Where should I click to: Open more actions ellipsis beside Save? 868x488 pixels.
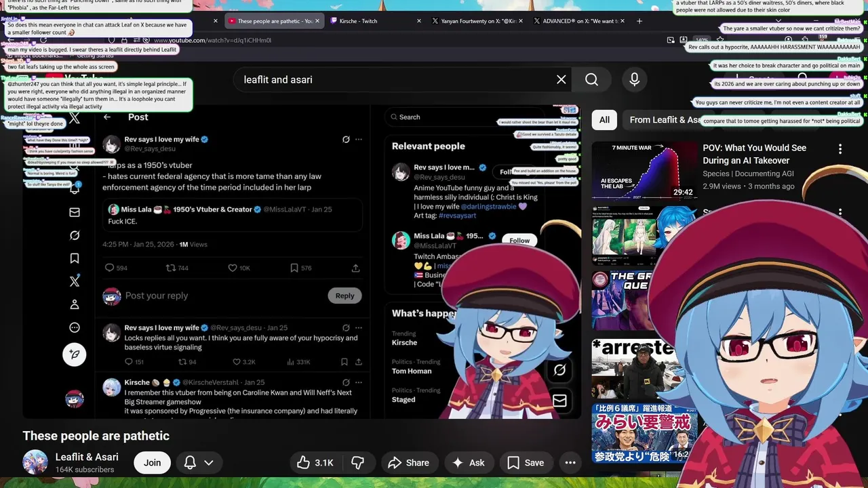point(570,462)
